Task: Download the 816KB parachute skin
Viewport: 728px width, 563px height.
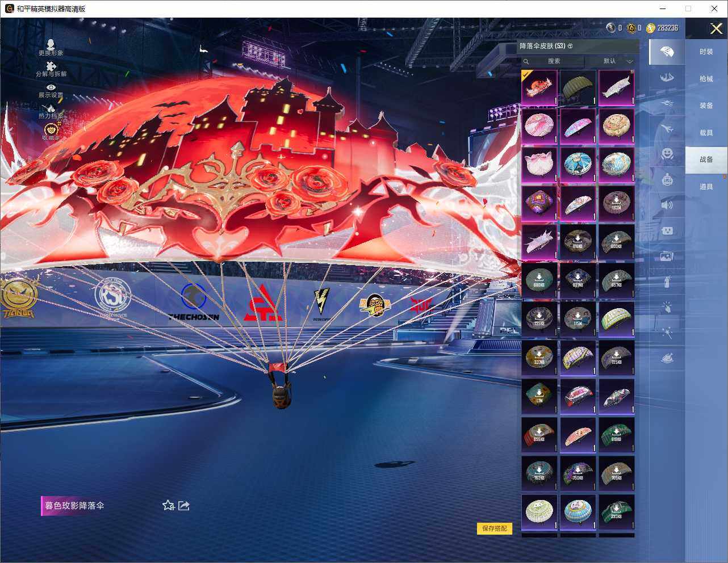Action: click(x=578, y=242)
